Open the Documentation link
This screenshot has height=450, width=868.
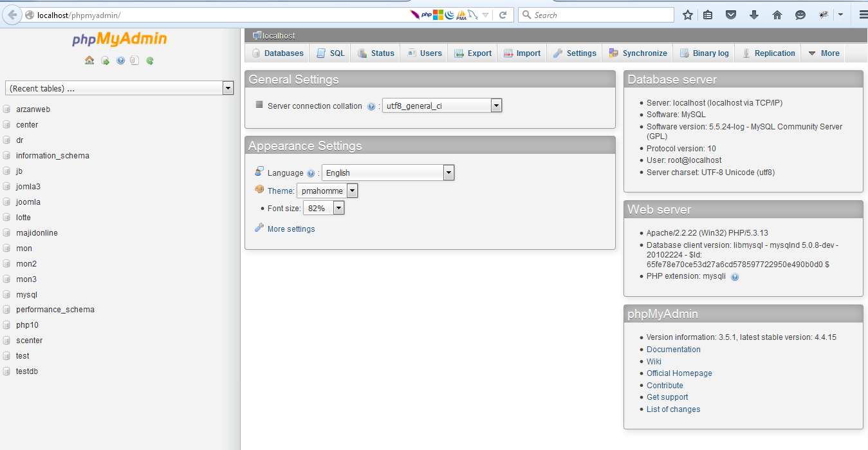(x=674, y=350)
